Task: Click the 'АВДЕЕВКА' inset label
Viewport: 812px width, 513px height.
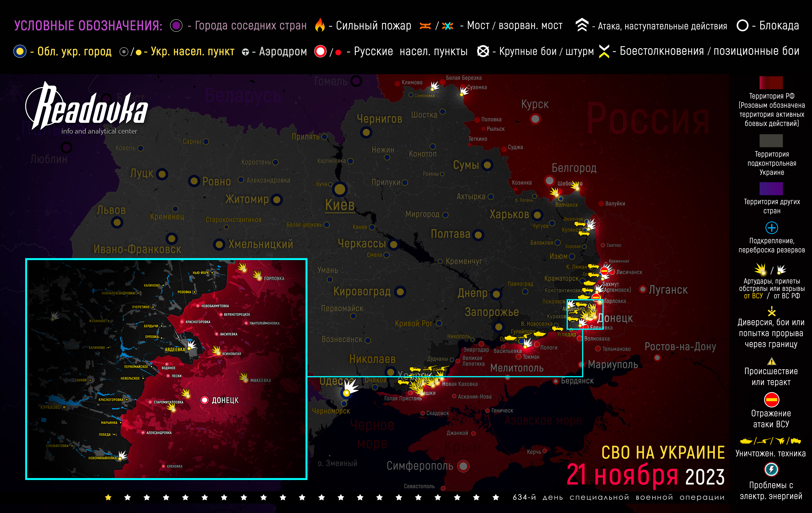Action: coord(175,350)
